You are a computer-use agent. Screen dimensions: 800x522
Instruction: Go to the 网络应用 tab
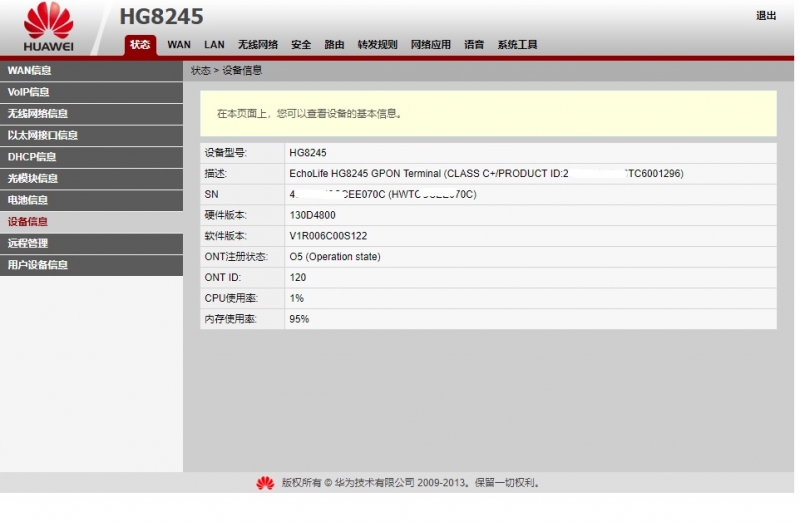pyautogui.click(x=431, y=45)
